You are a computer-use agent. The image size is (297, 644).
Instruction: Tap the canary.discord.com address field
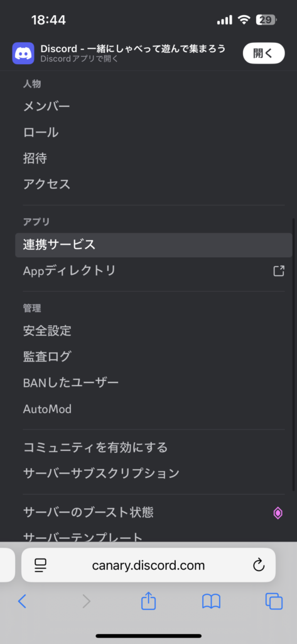148,565
